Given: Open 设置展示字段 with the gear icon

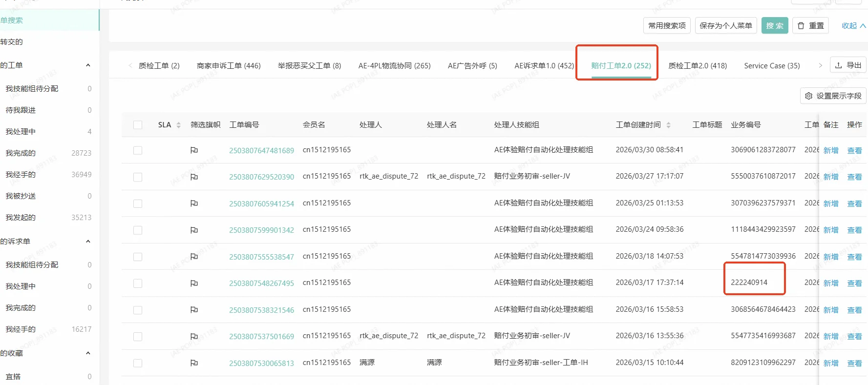Looking at the screenshot, I should click(x=833, y=96).
